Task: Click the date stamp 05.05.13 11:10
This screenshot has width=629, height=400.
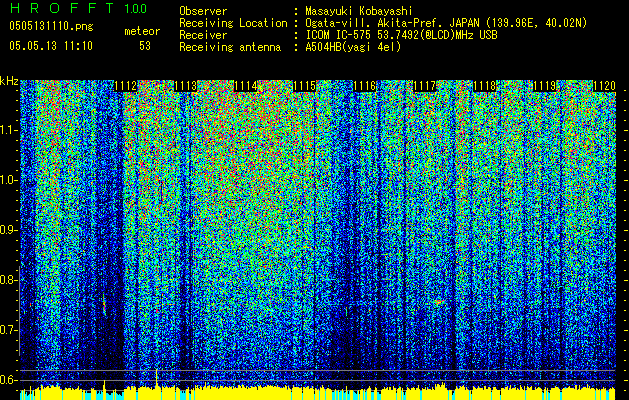Action: 51,46
